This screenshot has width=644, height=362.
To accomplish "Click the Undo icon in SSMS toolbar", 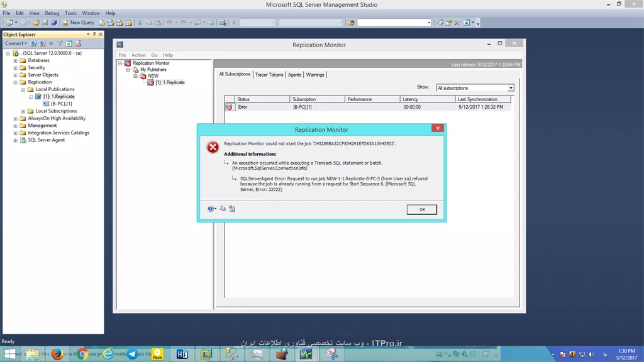I will tap(169, 23).
